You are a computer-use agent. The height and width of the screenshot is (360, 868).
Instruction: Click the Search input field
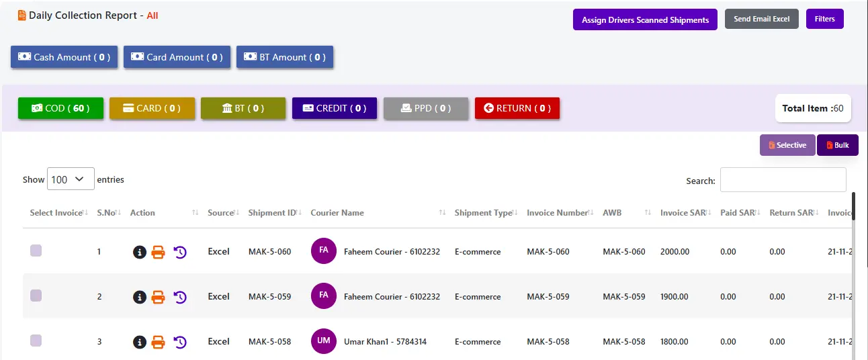click(783, 180)
